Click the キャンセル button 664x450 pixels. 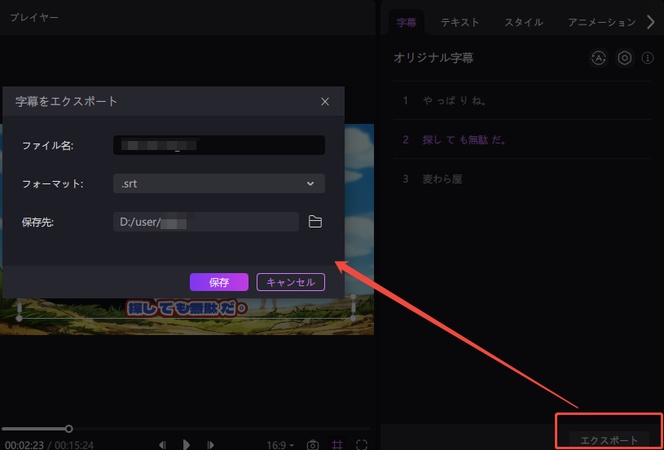[x=290, y=282]
